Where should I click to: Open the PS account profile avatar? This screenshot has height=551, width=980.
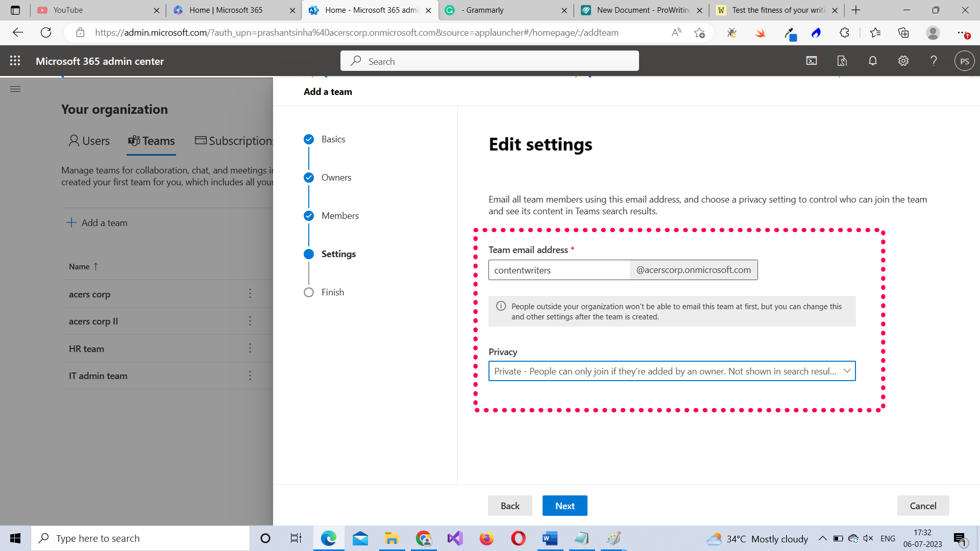click(x=964, y=61)
